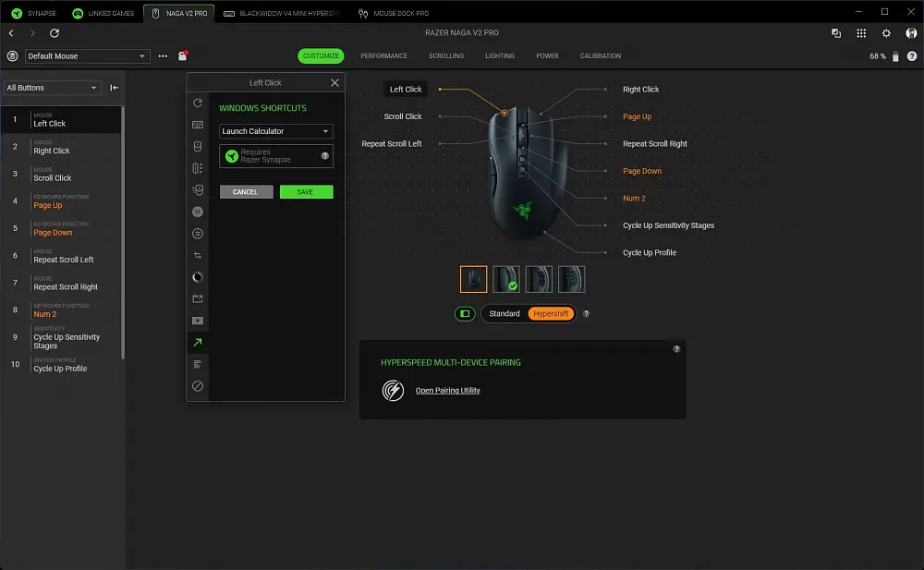
Task: Toggle the green view mode button beside Standard
Action: pos(465,313)
